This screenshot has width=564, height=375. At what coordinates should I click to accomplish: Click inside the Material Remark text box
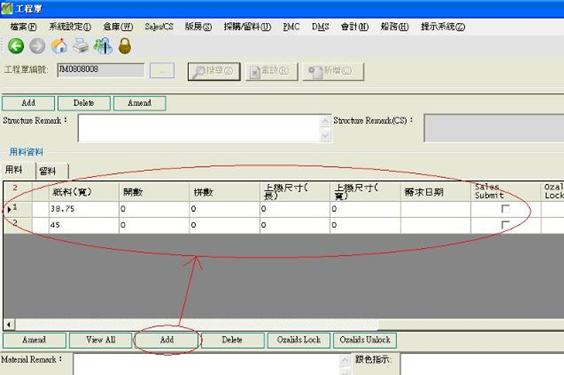click(206, 364)
